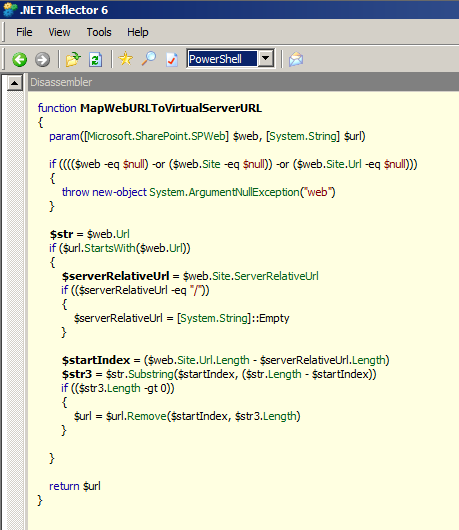Click the .NET Reflector title bar icon
This screenshot has width=459, height=530.
pos(9,9)
